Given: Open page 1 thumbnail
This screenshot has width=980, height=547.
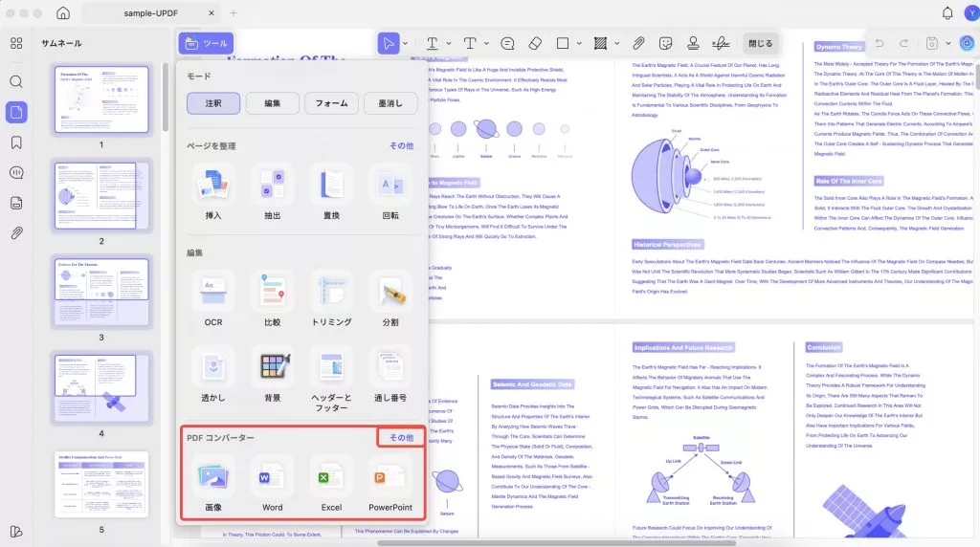Looking at the screenshot, I should [x=101, y=99].
